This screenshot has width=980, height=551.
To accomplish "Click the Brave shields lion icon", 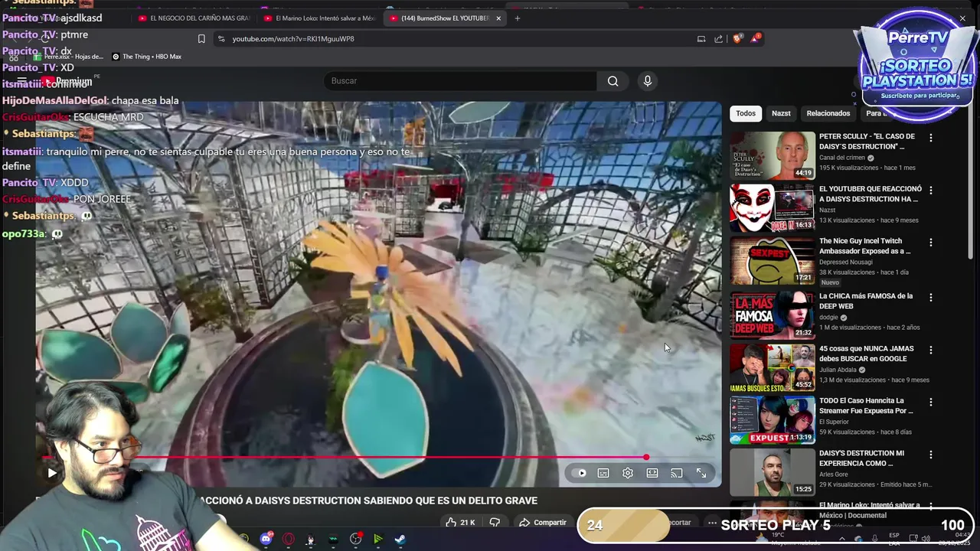I will 737,38.
